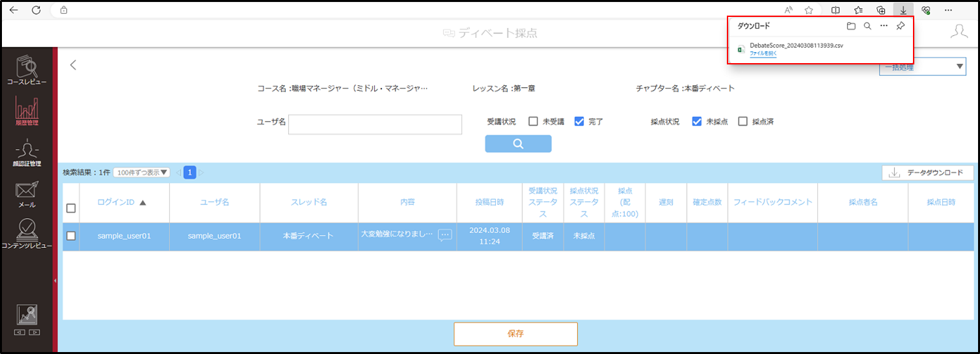Toggle the select-all checkbox in table header
Viewport: 980px width, 354px height.
[x=71, y=208]
